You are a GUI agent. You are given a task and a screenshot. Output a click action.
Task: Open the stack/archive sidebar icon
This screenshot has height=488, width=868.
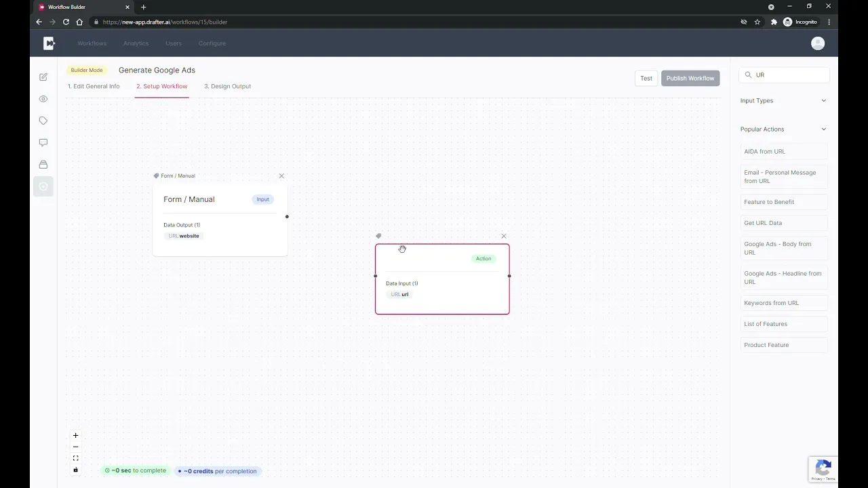pyautogui.click(x=43, y=165)
